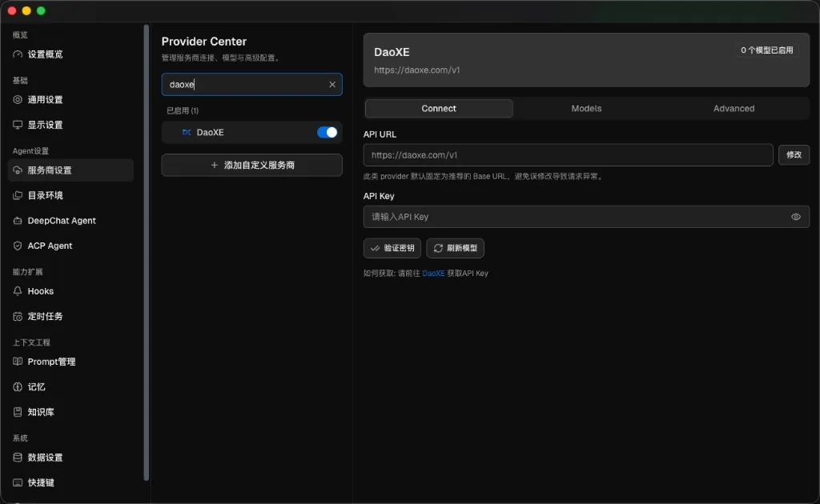This screenshot has height=504, width=820.
Task: Click the sidebar vertical scrollbar
Action: click(147, 252)
